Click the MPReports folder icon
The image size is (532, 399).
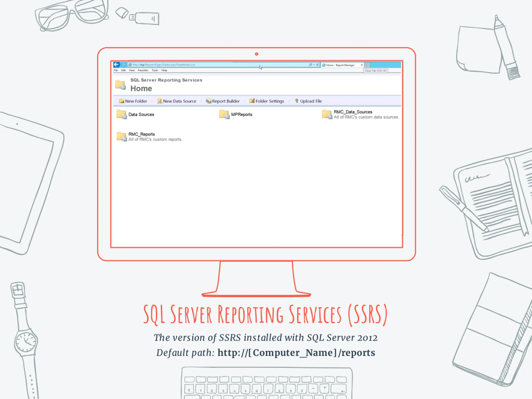point(224,115)
